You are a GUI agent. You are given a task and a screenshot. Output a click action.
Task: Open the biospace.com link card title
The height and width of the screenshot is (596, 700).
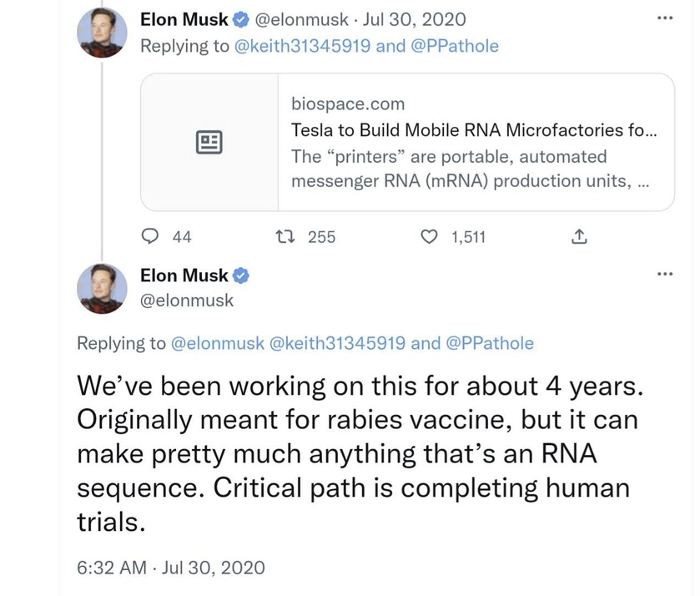pyautogui.click(x=475, y=130)
